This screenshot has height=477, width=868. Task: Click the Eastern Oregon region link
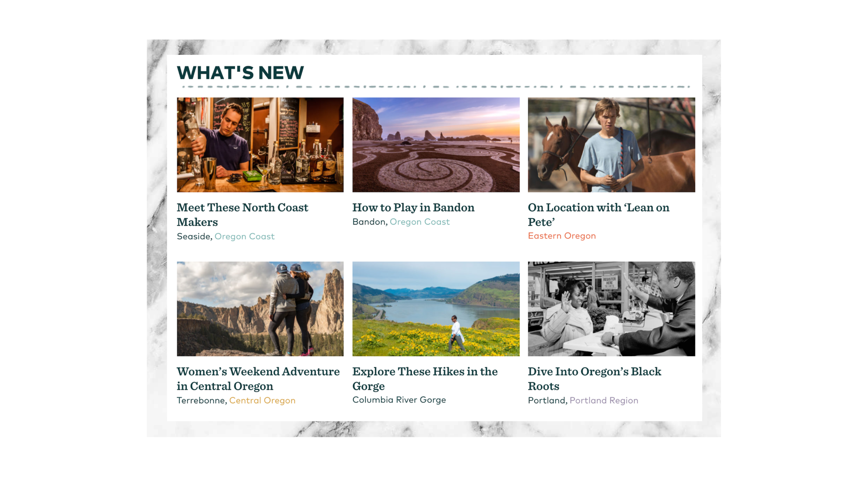pyautogui.click(x=562, y=236)
